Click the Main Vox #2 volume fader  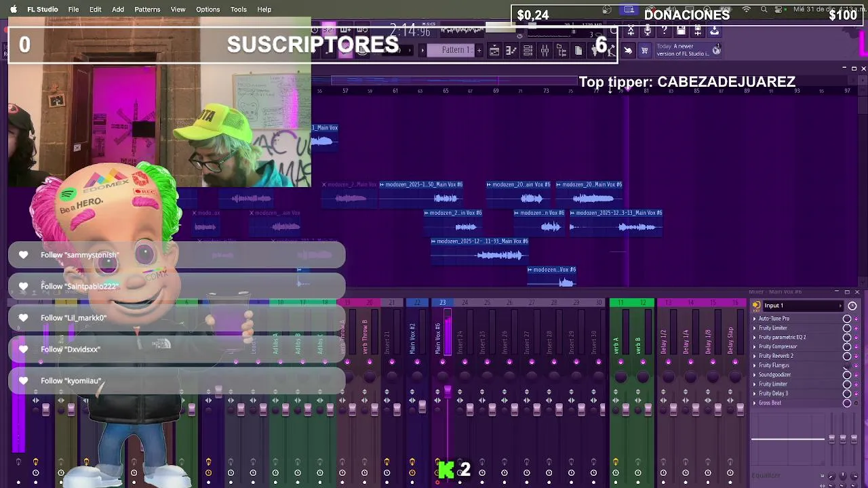point(422,407)
